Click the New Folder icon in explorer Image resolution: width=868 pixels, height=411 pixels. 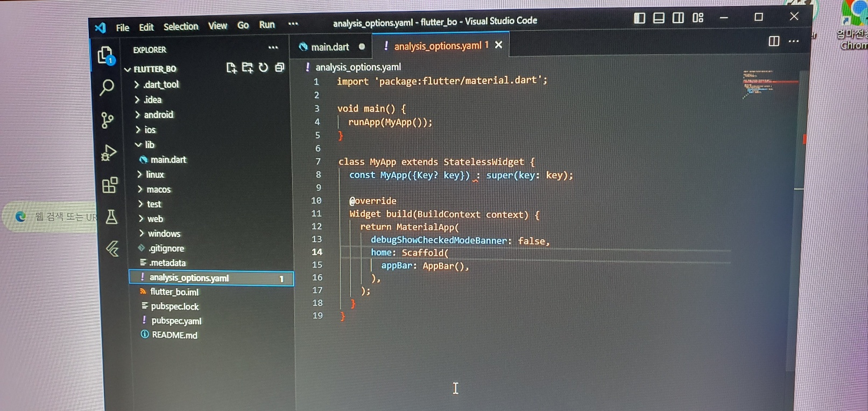pos(248,68)
